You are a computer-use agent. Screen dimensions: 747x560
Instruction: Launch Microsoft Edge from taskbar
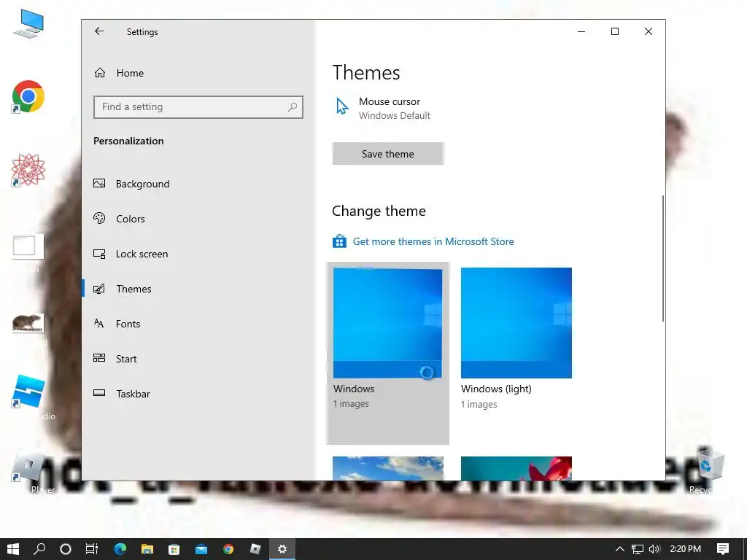[120, 549]
